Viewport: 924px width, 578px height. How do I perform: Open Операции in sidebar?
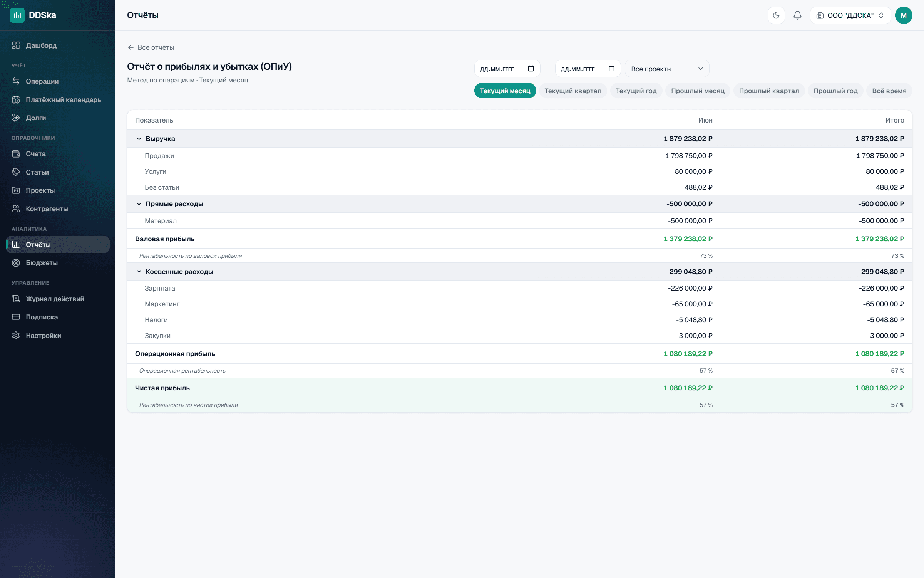[58, 81]
